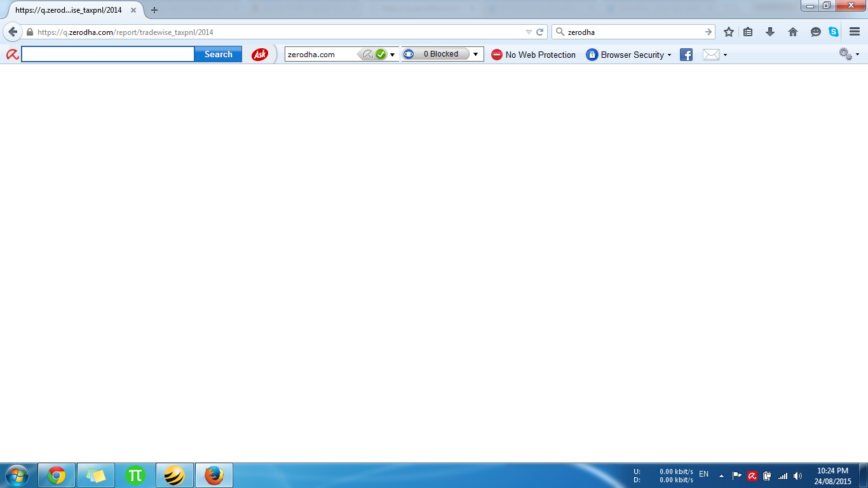Toggle the 0 Blocked tracker button
The width and height of the screenshot is (868, 488).
436,54
